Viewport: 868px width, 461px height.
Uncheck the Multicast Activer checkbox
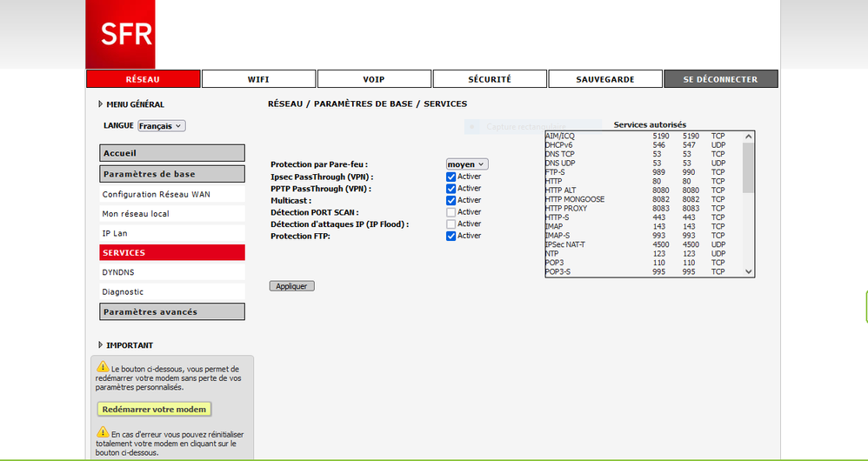[x=451, y=200]
